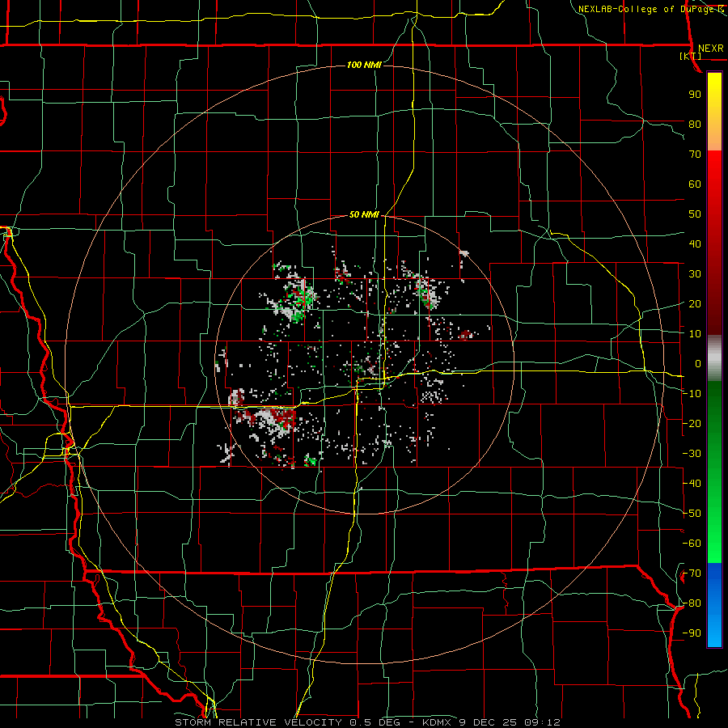Image resolution: width=728 pixels, height=728 pixels.
Task: Click the 50 value on velocity scale
Action: pos(695,214)
